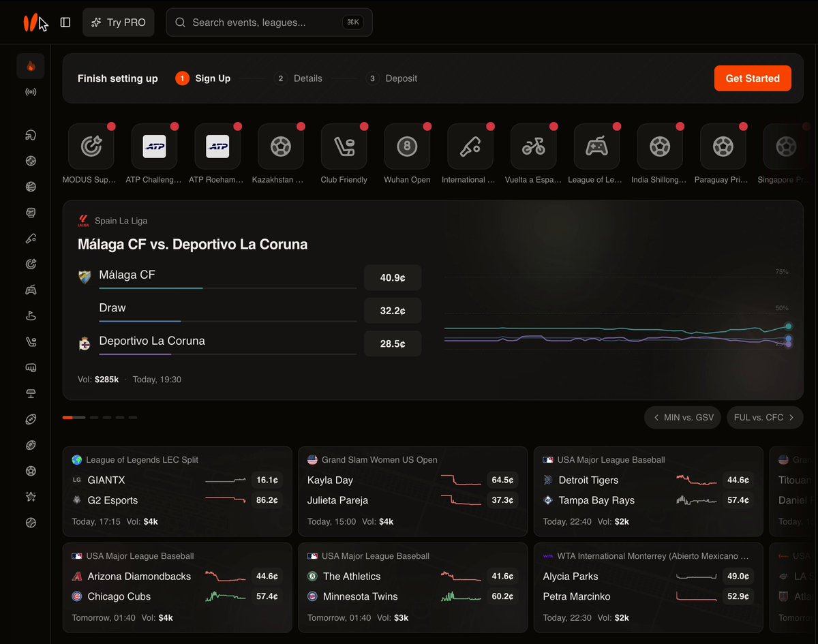Buy Draw at 32.2¢
The image size is (818, 644).
[x=393, y=311]
